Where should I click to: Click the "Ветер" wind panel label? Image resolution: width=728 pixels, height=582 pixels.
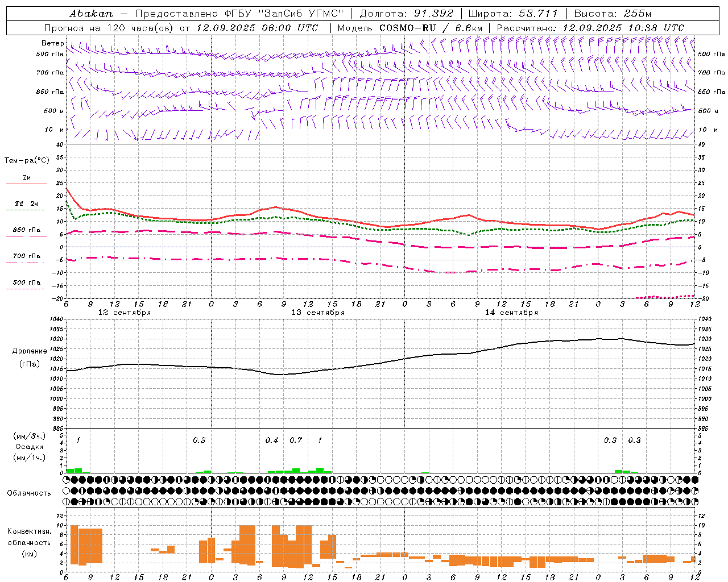pyautogui.click(x=53, y=43)
